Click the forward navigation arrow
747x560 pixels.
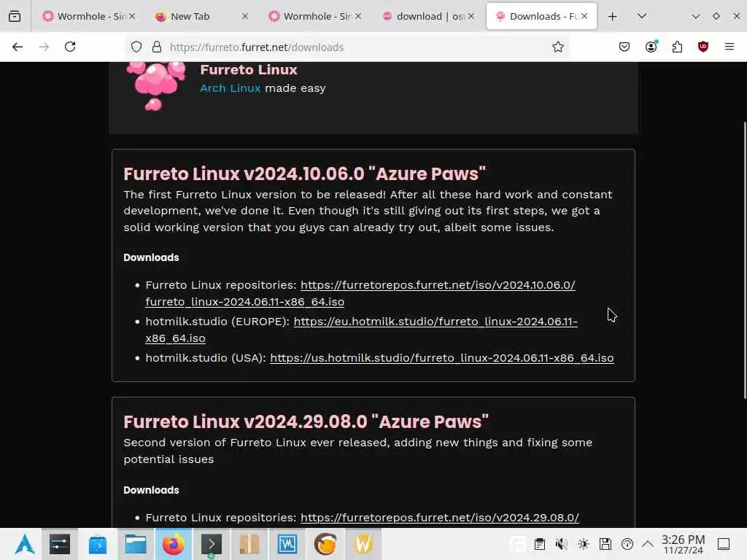pyautogui.click(x=44, y=47)
